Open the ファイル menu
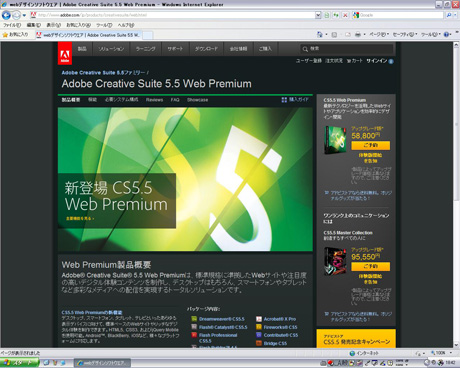This screenshot has height=368, width=460. 12,25
